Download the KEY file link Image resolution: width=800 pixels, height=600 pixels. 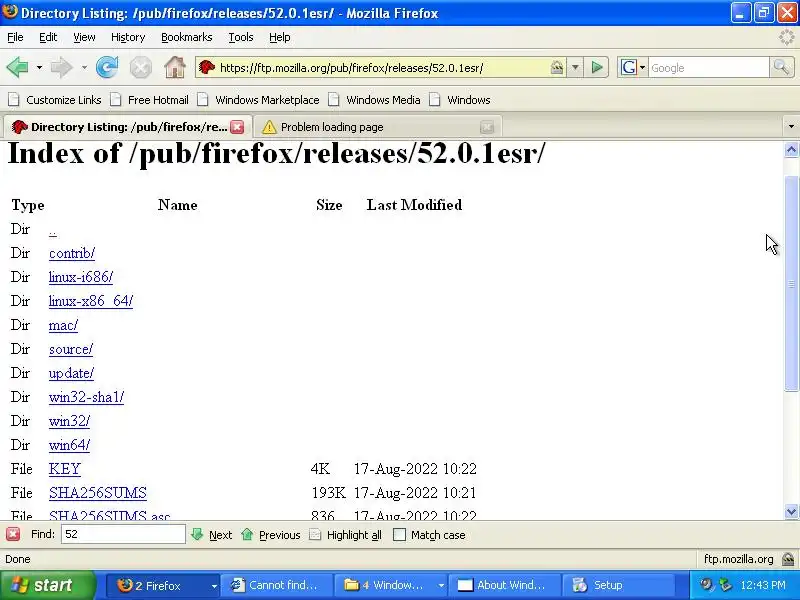[x=65, y=469]
